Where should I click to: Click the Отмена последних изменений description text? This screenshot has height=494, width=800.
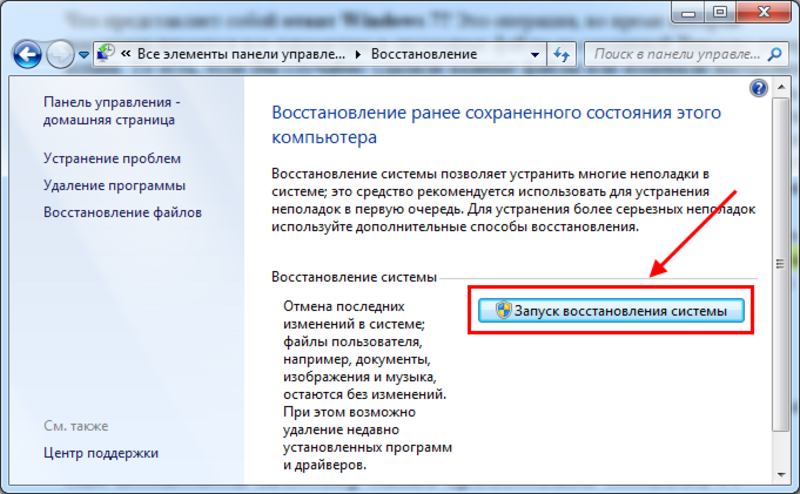(367, 386)
